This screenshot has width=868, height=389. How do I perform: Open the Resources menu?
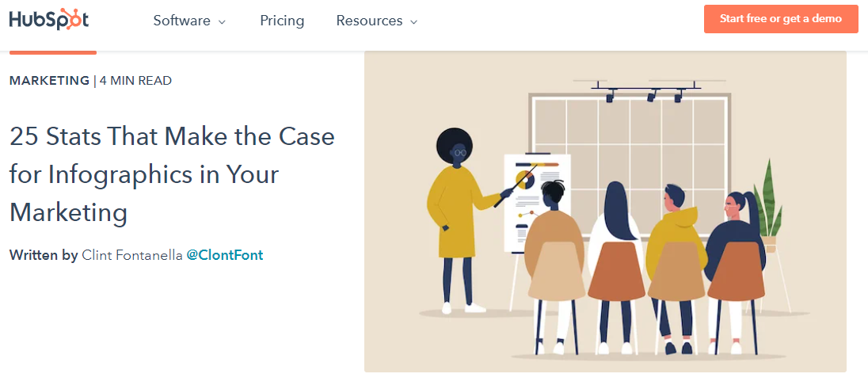[369, 21]
